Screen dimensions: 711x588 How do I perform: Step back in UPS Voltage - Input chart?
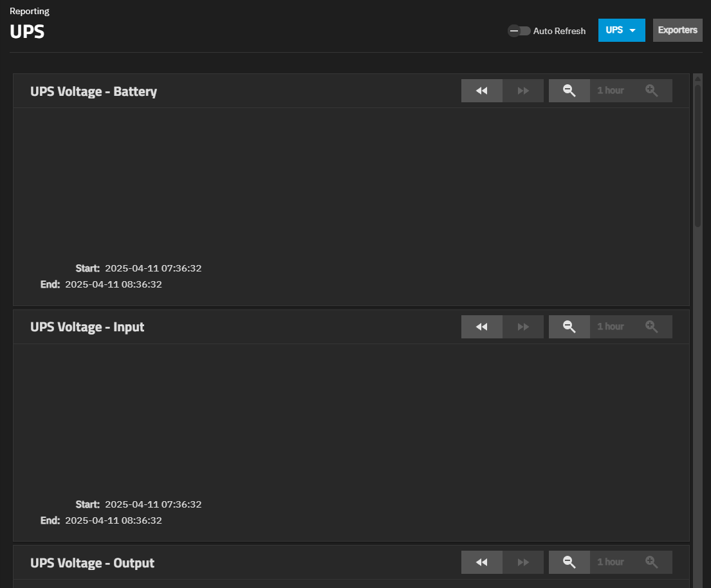click(x=481, y=327)
